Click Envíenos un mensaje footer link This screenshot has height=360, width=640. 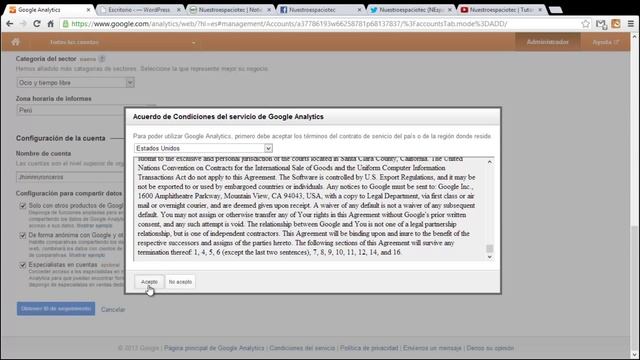click(x=432, y=348)
